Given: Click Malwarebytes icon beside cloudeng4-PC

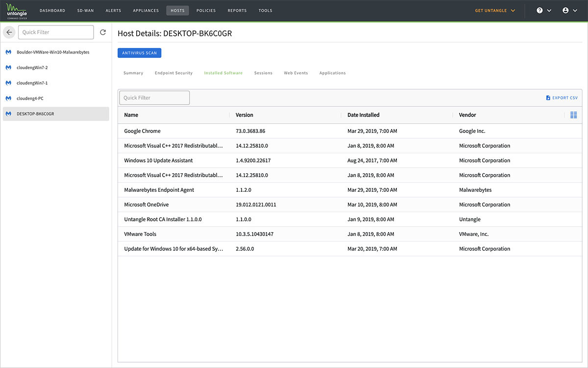Looking at the screenshot, I should [8, 98].
